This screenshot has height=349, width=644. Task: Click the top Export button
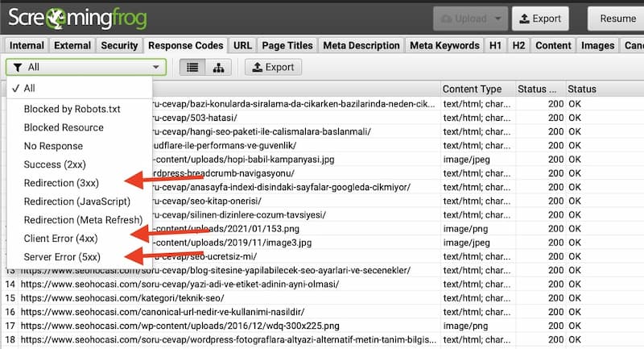pos(540,18)
